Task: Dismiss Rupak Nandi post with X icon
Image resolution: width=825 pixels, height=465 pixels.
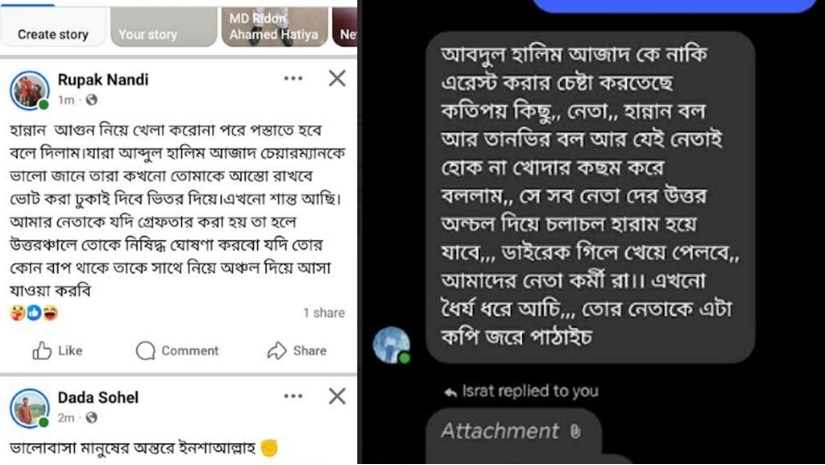Action: [x=337, y=78]
